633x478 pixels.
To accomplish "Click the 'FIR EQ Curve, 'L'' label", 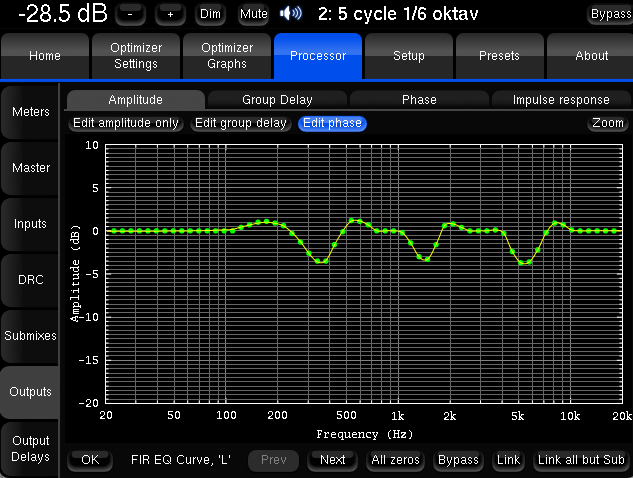I will pos(181,460).
